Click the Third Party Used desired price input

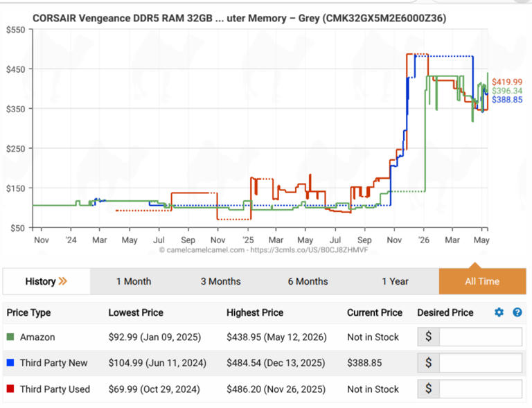(481, 389)
